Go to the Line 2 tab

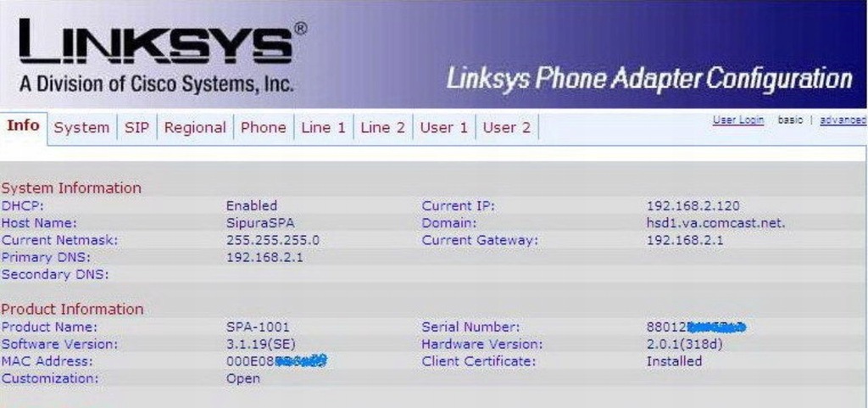[x=382, y=128]
